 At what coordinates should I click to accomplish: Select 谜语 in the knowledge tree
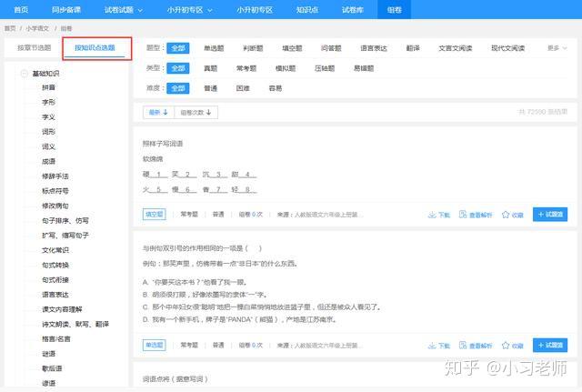pyautogui.click(x=48, y=354)
